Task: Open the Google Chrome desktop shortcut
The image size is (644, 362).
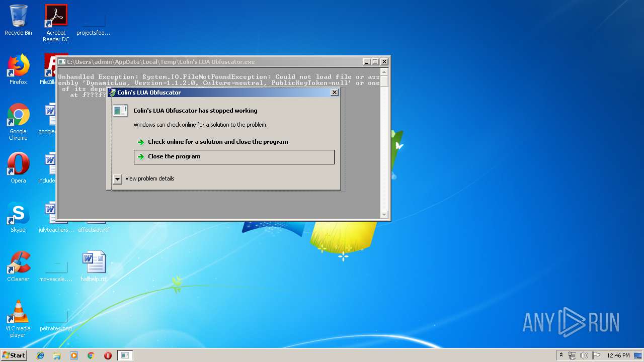Action: click(x=18, y=122)
